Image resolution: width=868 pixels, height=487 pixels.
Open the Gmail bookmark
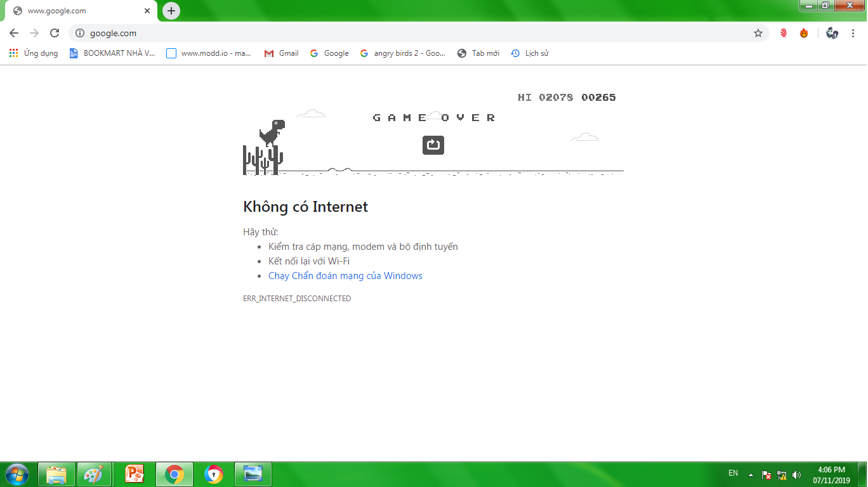coord(282,53)
